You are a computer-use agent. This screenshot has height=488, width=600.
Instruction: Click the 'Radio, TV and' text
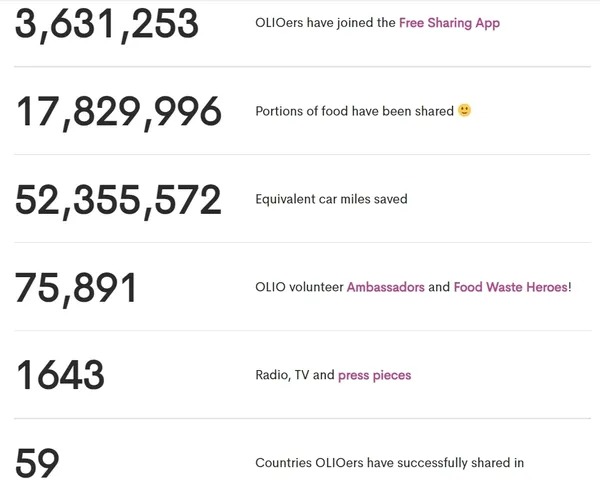pos(295,375)
